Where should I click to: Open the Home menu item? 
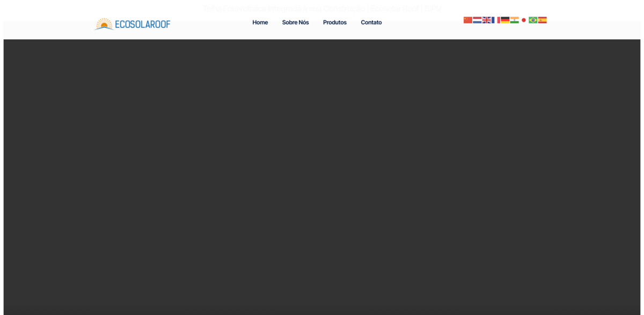pyautogui.click(x=260, y=23)
